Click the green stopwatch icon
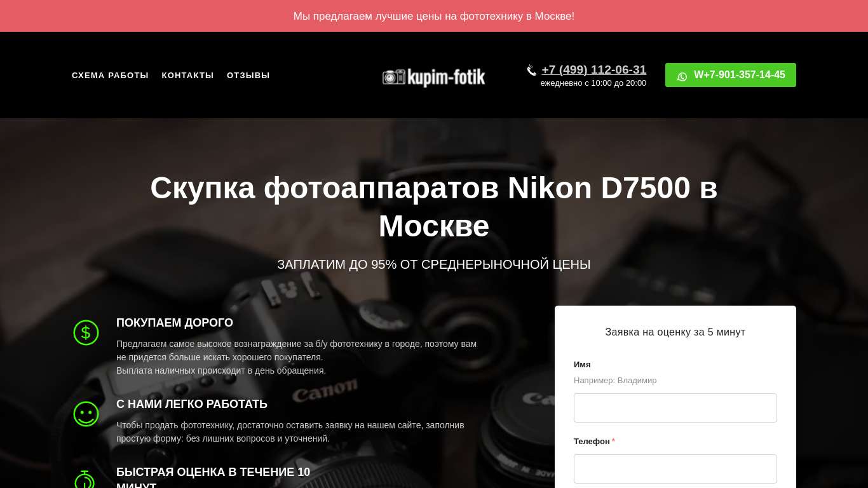The width and height of the screenshot is (868, 488). pyautogui.click(x=85, y=480)
